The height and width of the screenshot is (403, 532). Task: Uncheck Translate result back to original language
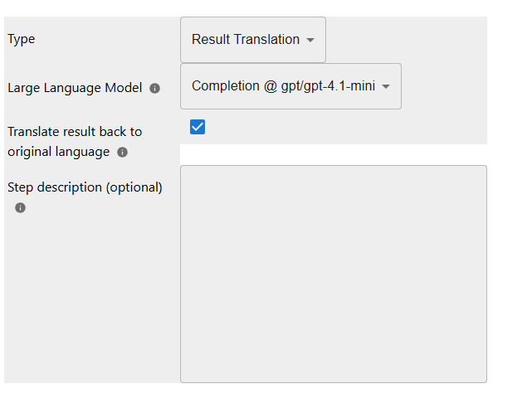click(198, 127)
